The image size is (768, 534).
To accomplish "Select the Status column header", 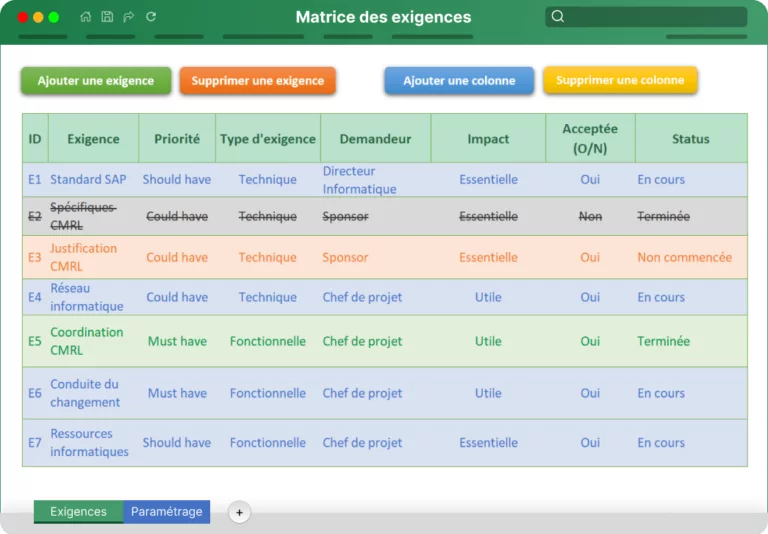I will click(691, 139).
